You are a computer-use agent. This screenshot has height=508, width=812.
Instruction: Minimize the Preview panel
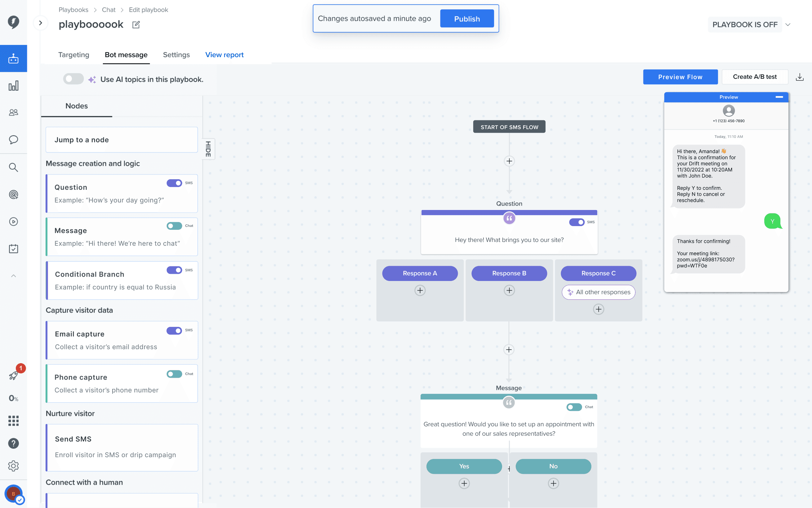coord(779,97)
